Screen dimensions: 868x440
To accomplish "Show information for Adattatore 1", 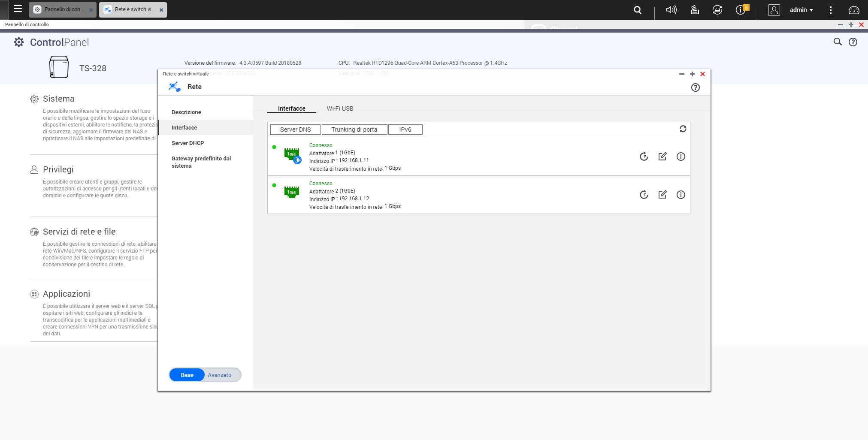I will pos(680,157).
